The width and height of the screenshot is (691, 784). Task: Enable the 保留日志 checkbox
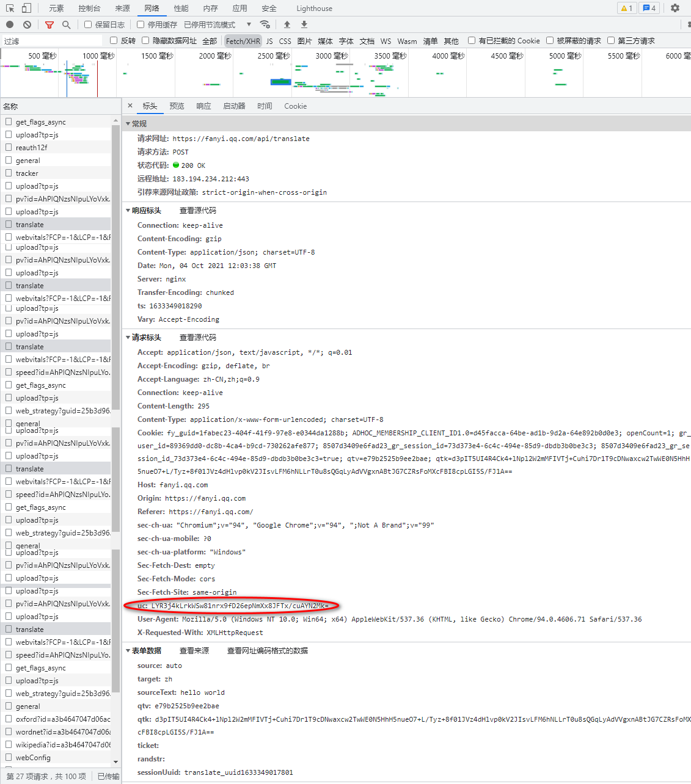tap(88, 24)
